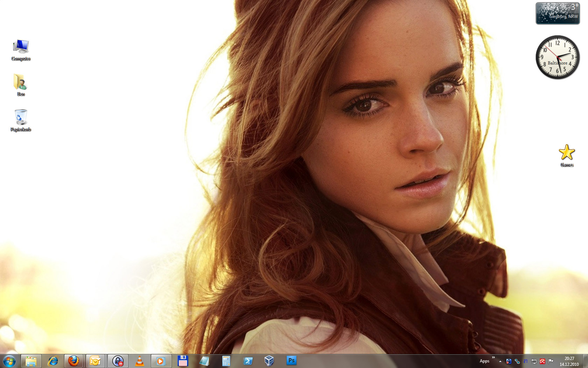Image resolution: width=588 pixels, height=368 pixels.
Task: Open VirtualBox from the taskbar
Action: click(x=269, y=361)
